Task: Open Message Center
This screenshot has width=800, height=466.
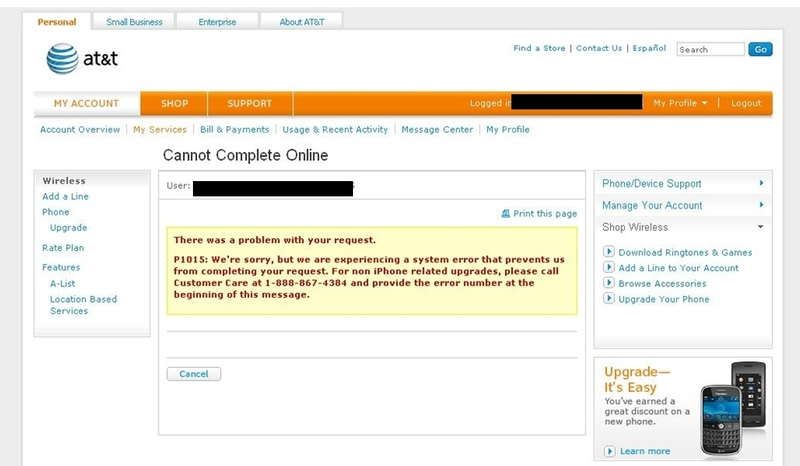Action: (x=437, y=130)
